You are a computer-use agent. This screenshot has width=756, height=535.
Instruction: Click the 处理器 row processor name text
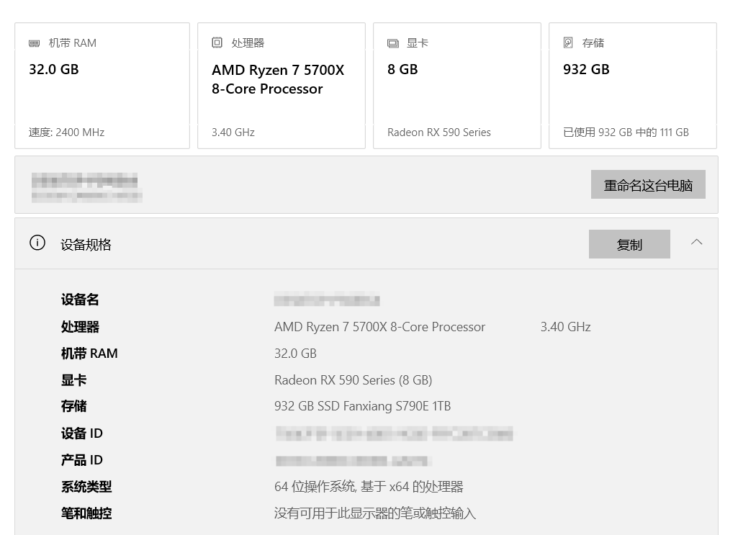(x=379, y=327)
